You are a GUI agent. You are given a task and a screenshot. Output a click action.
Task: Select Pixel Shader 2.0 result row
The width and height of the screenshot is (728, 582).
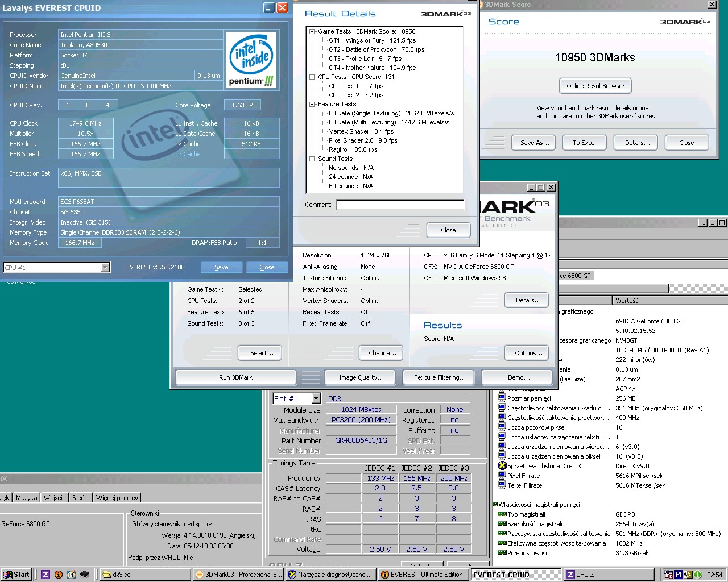pos(363,140)
